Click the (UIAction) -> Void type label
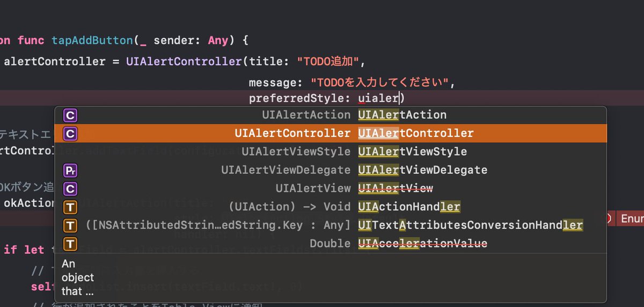Image resolution: width=644 pixels, height=307 pixels. pyautogui.click(x=289, y=207)
